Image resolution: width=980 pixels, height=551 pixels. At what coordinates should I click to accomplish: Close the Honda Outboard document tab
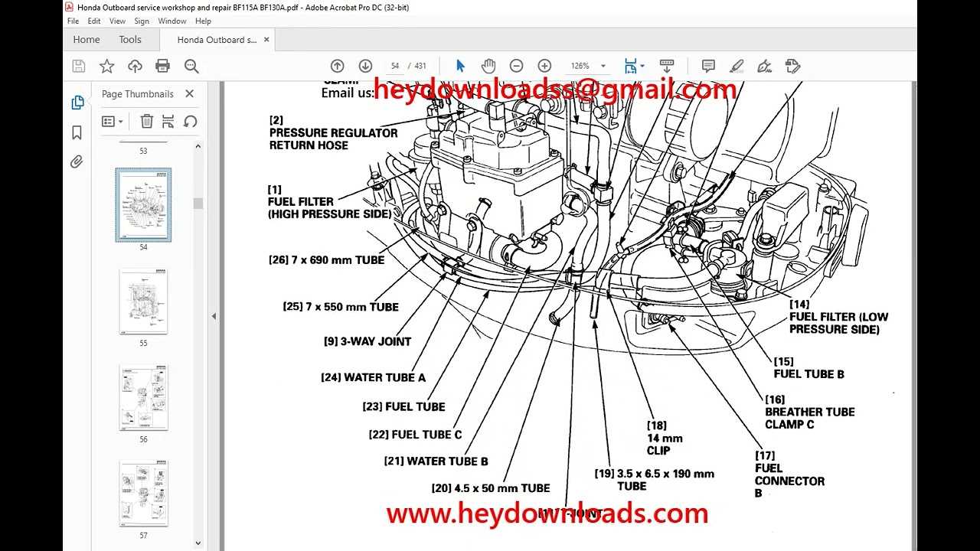[x=266, y=39]
